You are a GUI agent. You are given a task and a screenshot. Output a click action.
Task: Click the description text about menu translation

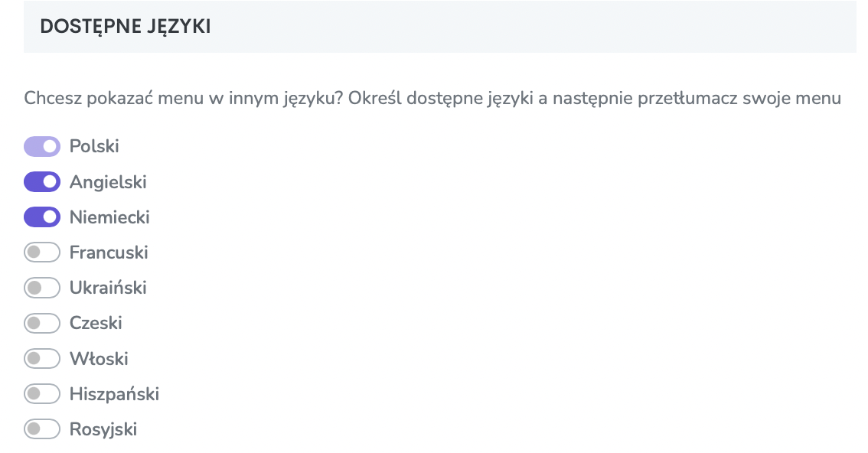(432, 99)
